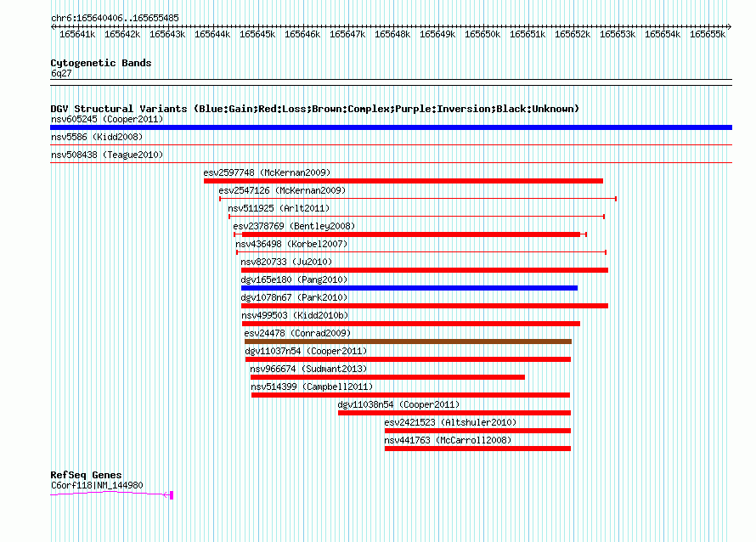Select the dgv11037n54 (Cooper2011) label
This screenshot has height=542, width=756.
[x=306, y=351]
